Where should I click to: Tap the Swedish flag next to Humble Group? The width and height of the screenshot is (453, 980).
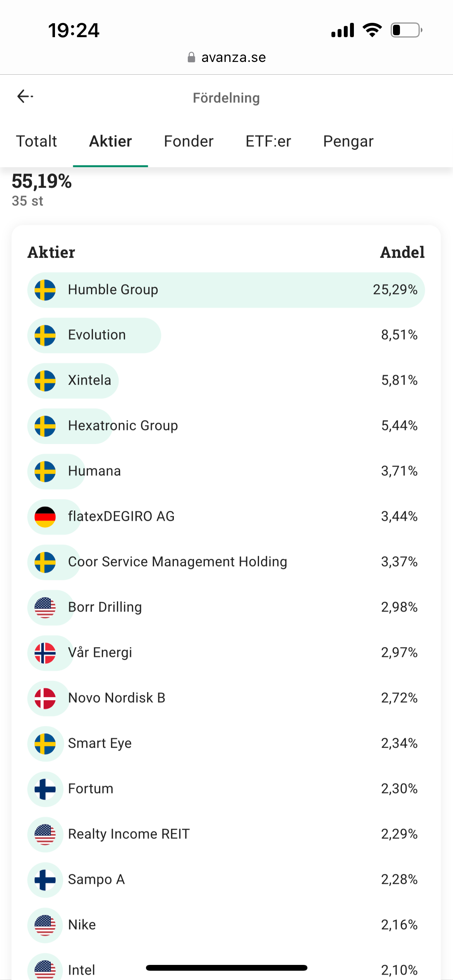[x=45, y=290]
